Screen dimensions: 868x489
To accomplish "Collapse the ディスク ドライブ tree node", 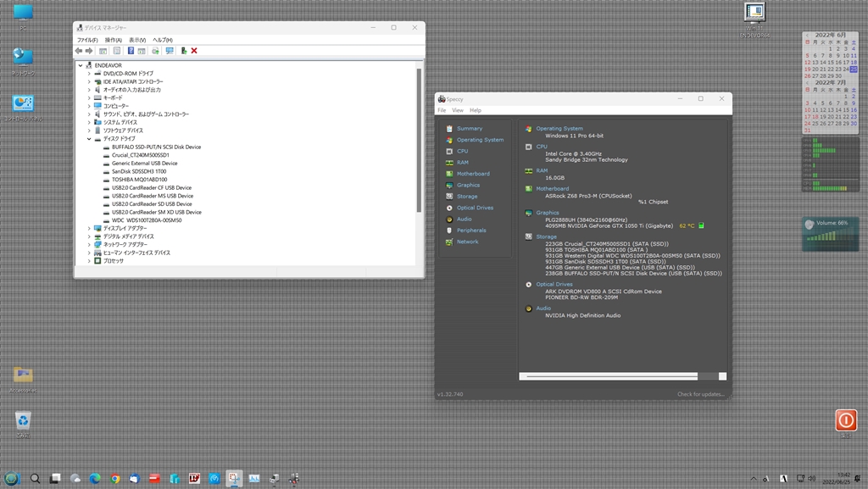I will click(x=89, y=139).
